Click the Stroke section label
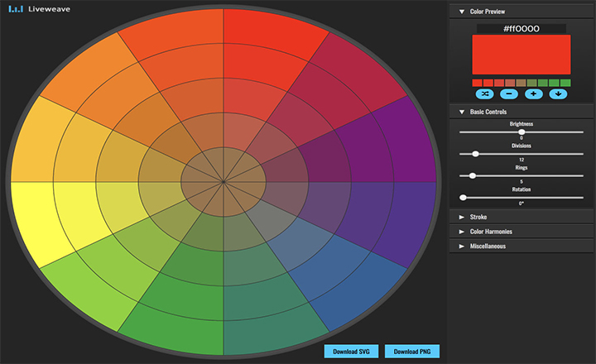596x364 pixels. click(x=478, y=217)
